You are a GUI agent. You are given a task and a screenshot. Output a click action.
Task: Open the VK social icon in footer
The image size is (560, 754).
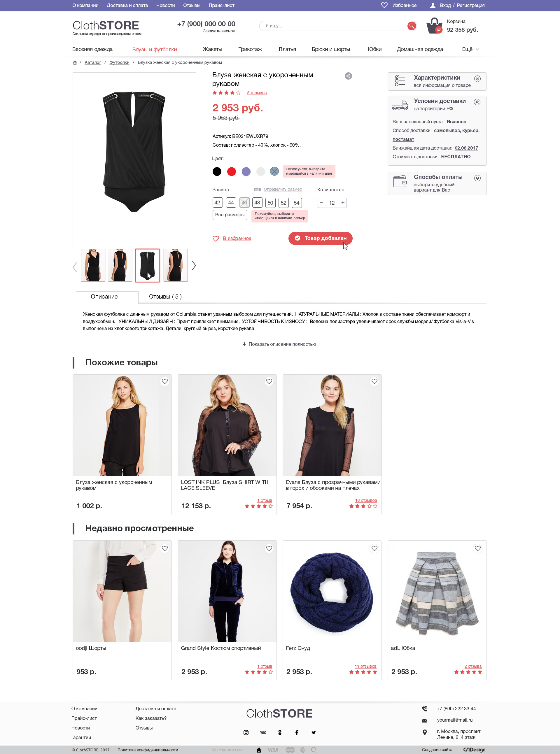(263, 732)
